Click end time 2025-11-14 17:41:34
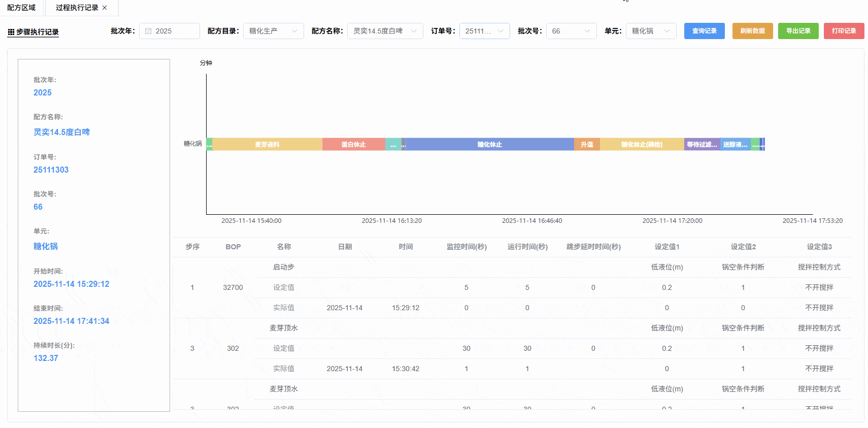868x428 pixels. [x=72, y=321]
